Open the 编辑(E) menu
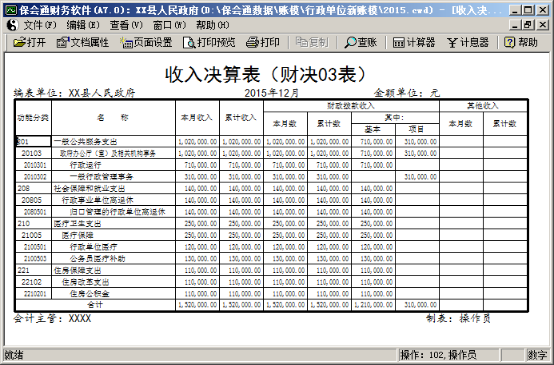 coord(83,25)
